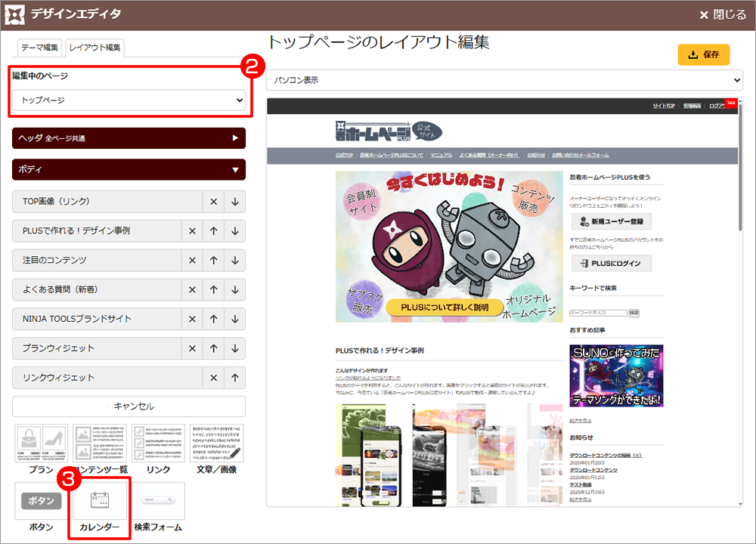The height and width of the screenshot is (544, 756).
Task: Close the design editor with 閉じる
Action: pyautogui.click(x=722, y=14)
